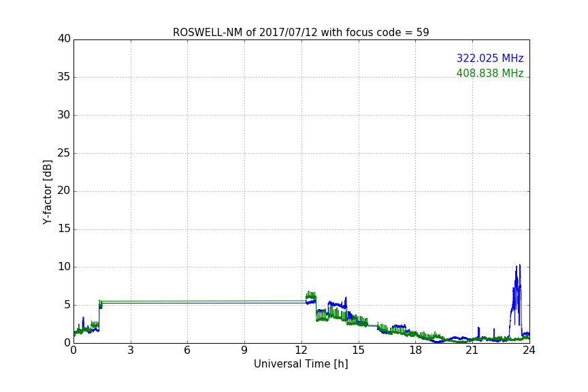
Task: Click the x-axis tick label 9
Action: pyautogui.click(x=244, y=350)
